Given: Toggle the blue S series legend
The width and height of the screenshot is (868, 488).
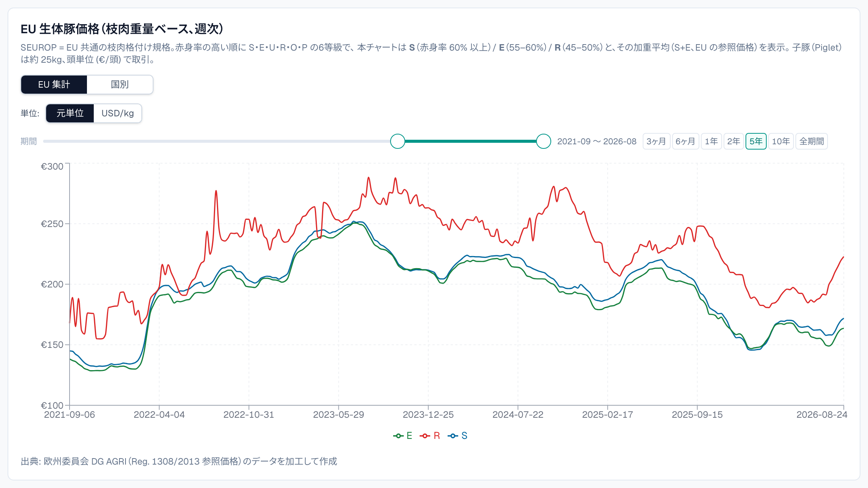Looking at the screenshot, I should click(457, 436).
